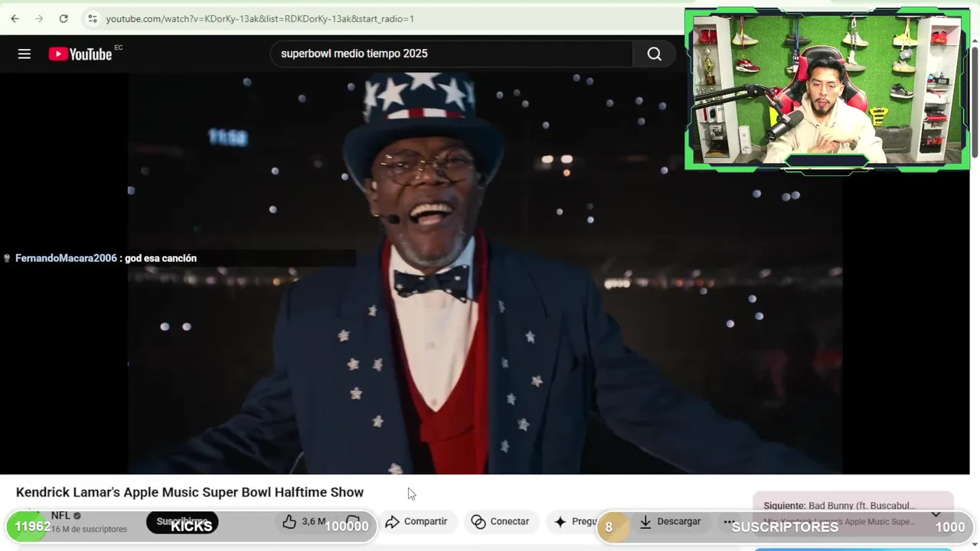The image size is (980, 551).
Task: Go to YouTube home via logo
Action: tap(80, 54)
